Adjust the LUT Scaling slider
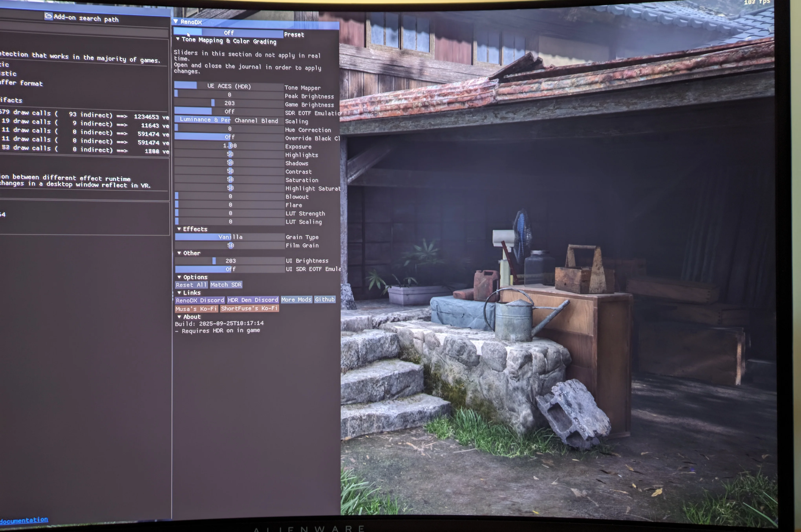Image resolution: width=801 pixels, height=532 pixels. 230,222
